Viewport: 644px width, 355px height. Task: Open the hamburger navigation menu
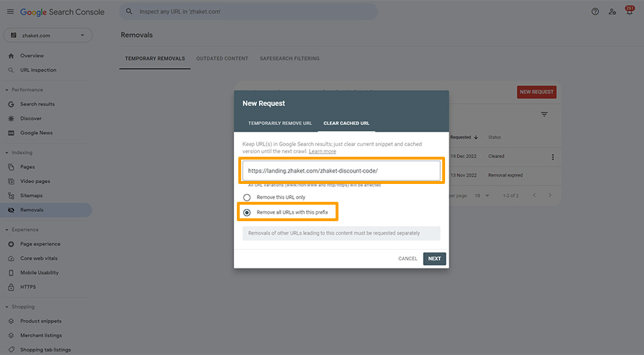(10, 11)
